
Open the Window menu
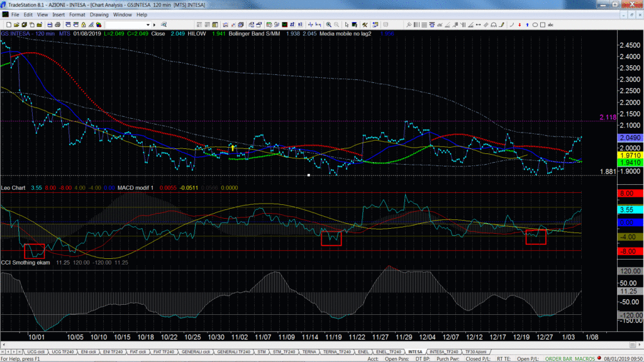(x=123, y=15)
